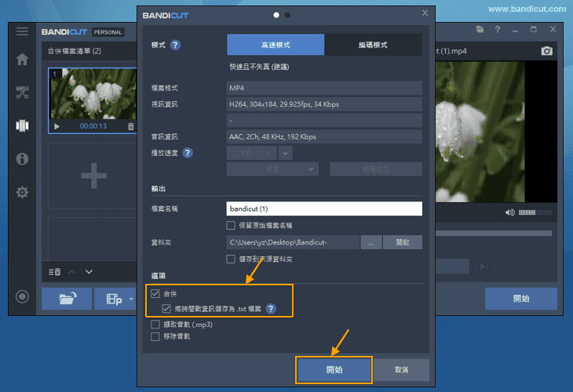Open settings gear icon in sidebar

pyautogui.click(x=22, y=192)
